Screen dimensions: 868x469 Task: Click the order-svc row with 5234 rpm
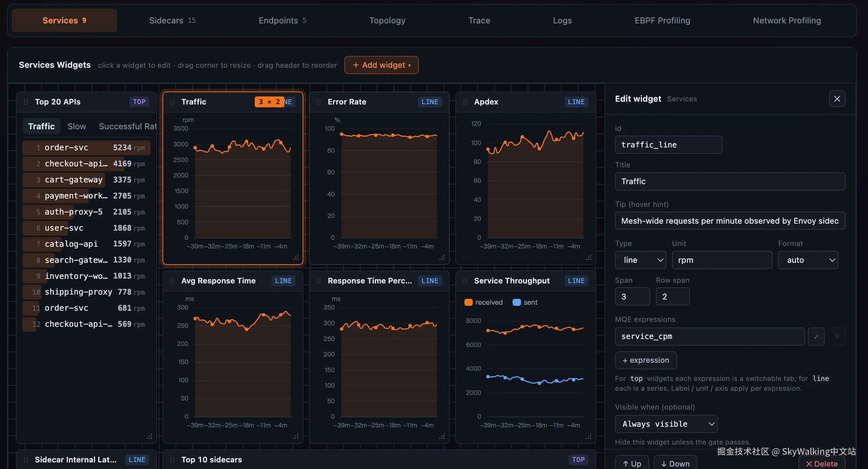tap(86, 147)
